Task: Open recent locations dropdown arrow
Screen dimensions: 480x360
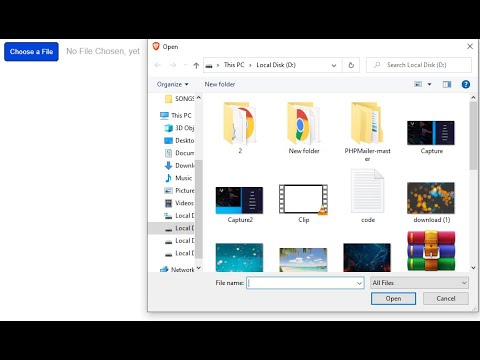Action: (x=185, y=65)
